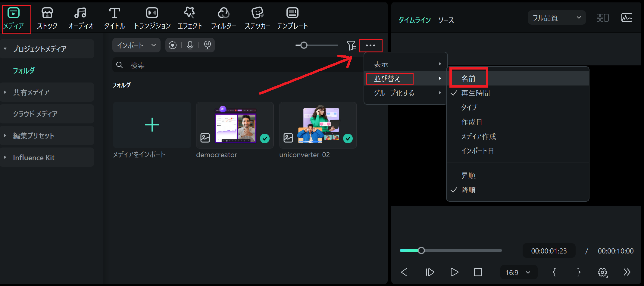
Task: Open the インポート dropdown
Action: click(136, 45)
